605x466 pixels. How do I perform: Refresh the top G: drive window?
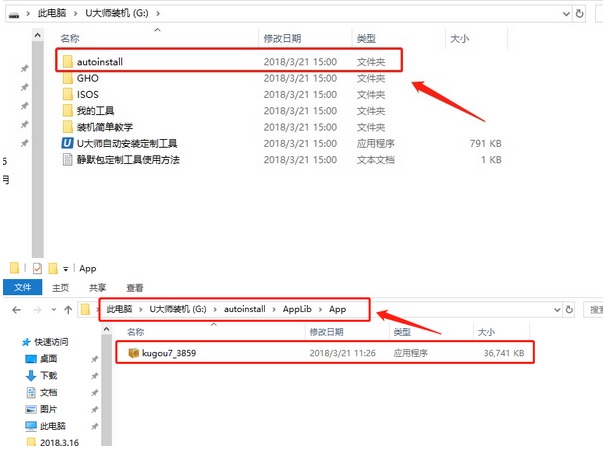(x=580, y=14)
